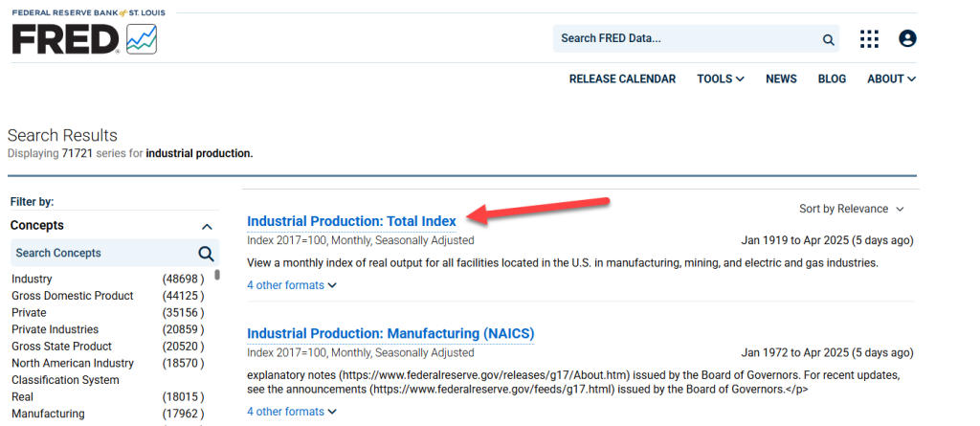The width and height of the screenshot is (980, 426).
Task: Click the concepts list scrollbar
Action: (217, 275)
